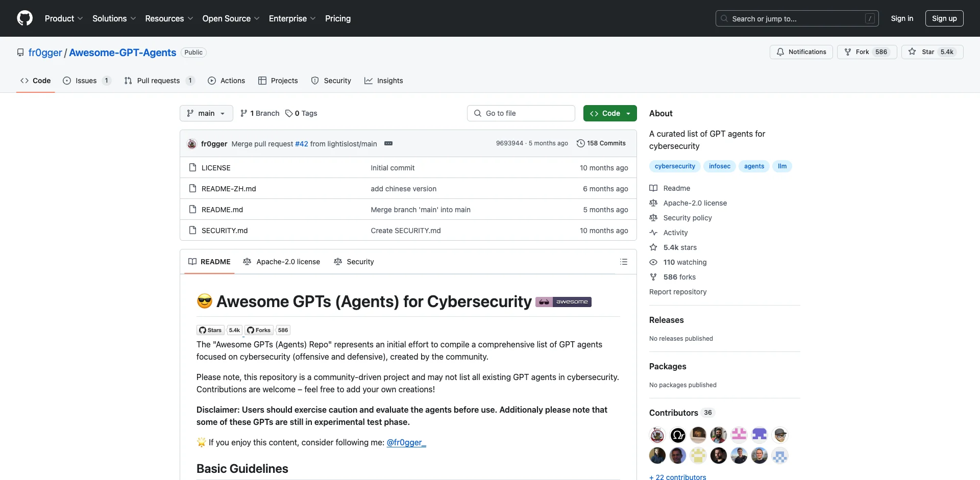Click the Pricing link
Viewport: 980px width, 480px height.
coord(338,18)
